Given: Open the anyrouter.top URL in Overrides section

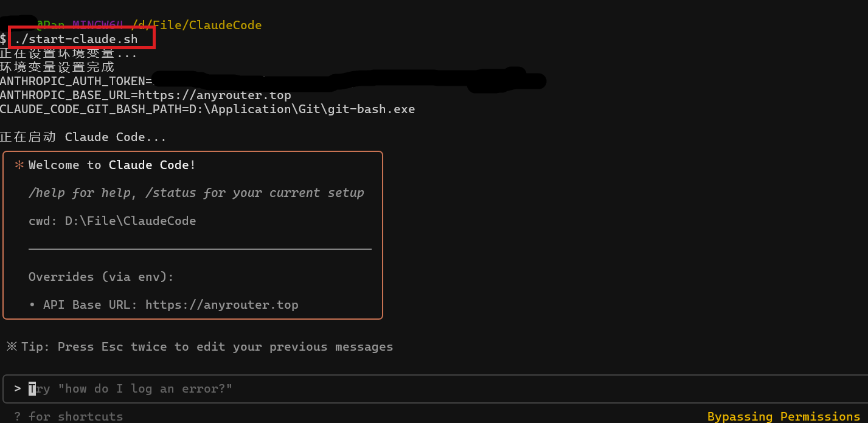Looking at the screenshot, I should (x=222, y=304).
